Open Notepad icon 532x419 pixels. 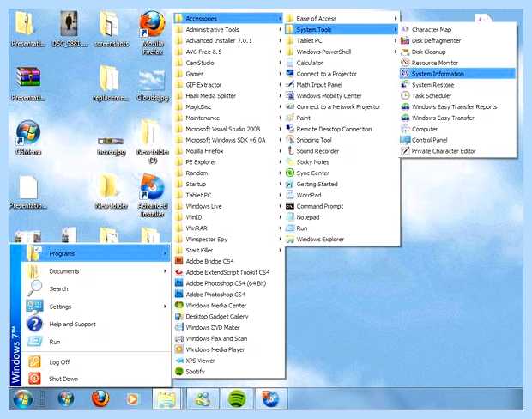[x=290, y=217]
